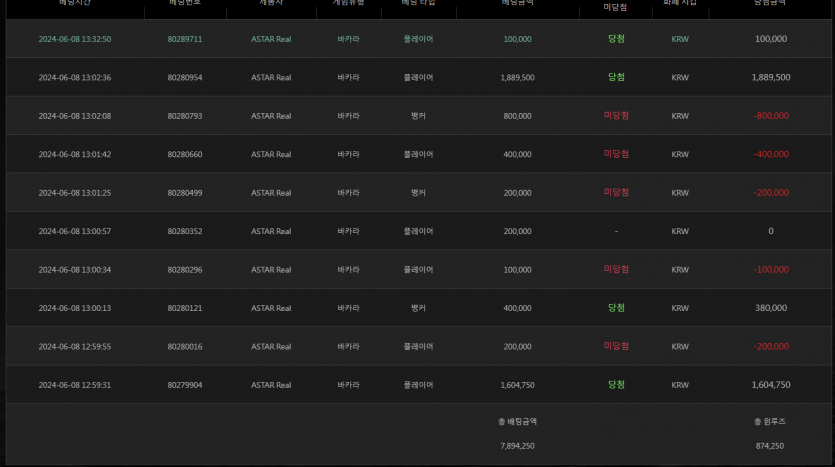The image size is (835, 467).
Task: Click bet number 80280121
Action: (185, 308)
